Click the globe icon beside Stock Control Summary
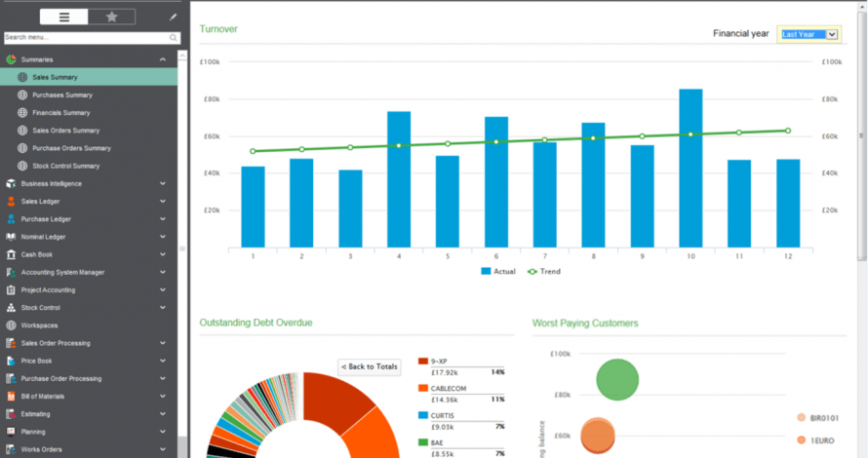Viewport: 868px width, 458px height. point(22,166)
